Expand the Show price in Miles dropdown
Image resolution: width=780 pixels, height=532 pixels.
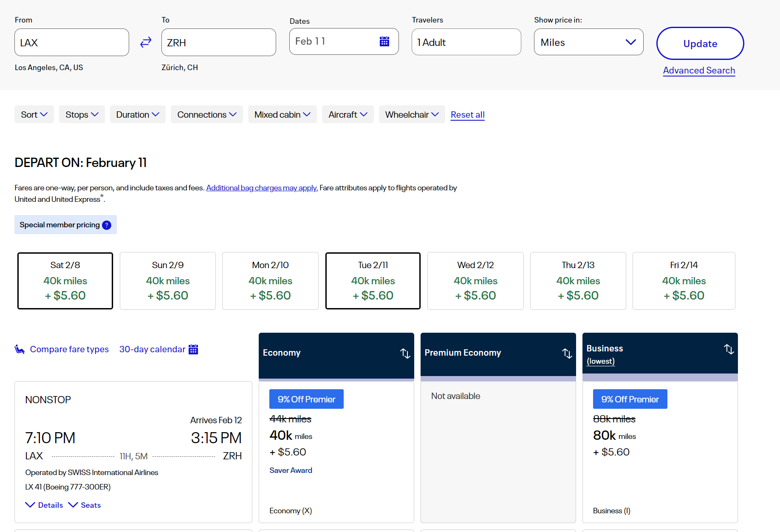coord(588,42)
